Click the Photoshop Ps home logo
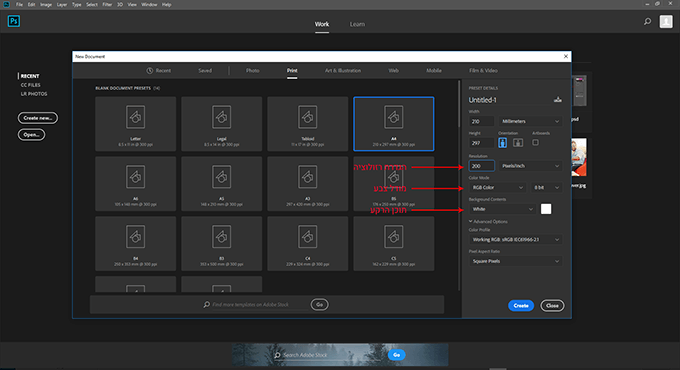The image size is (680, 370). point(14,21)
